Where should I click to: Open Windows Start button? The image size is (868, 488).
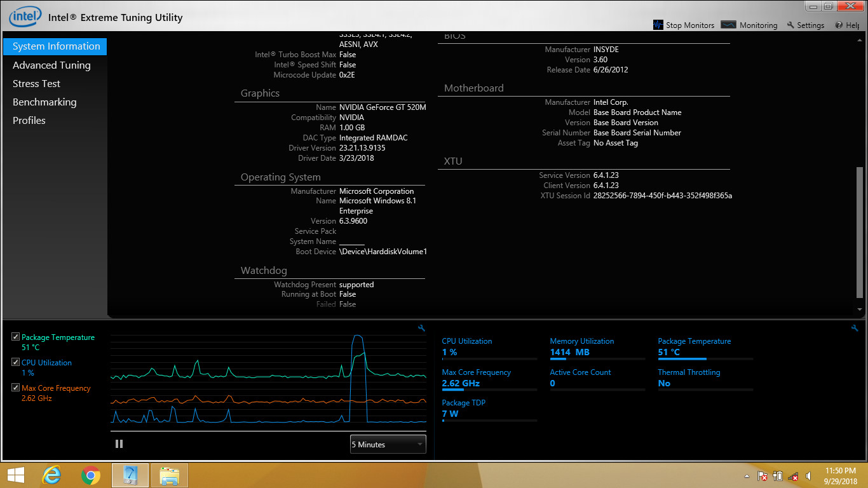(15, 475)
